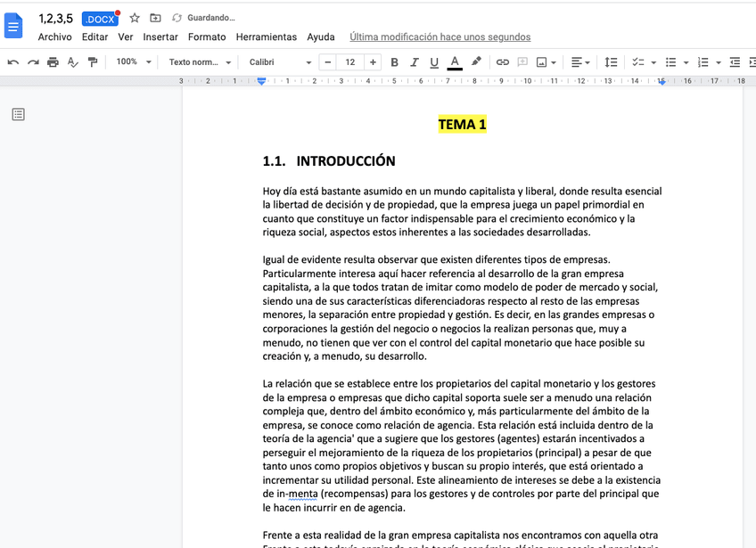The width and height of the screenshot is (756, 548).
Task: Toggle italic formatting
Action: pos(414,62)
